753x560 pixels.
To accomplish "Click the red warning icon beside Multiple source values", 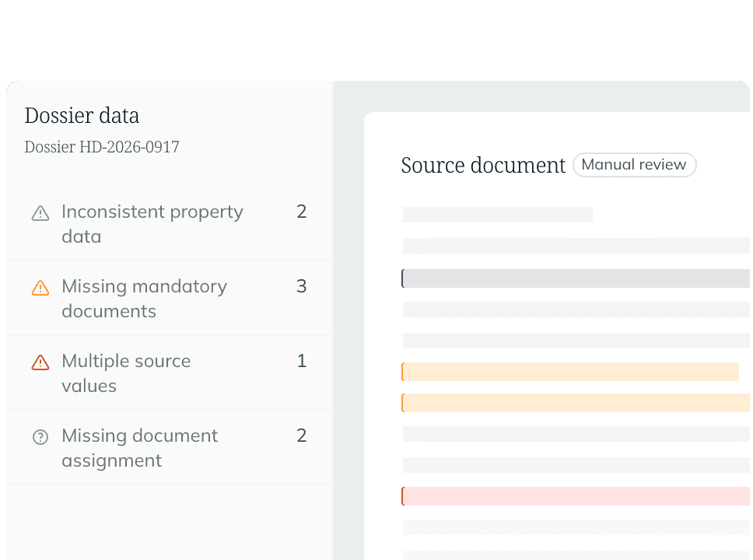I will (x=40, y=362).
